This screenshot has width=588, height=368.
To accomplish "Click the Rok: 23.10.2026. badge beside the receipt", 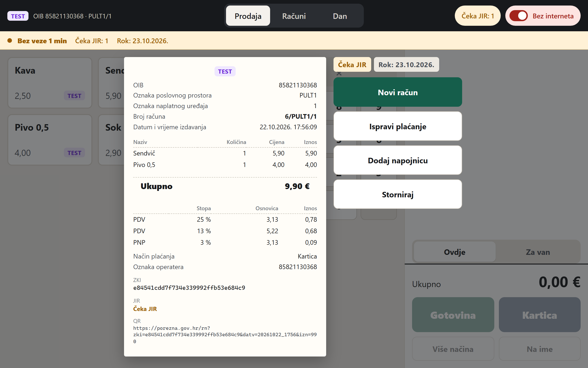I will 406,64.
